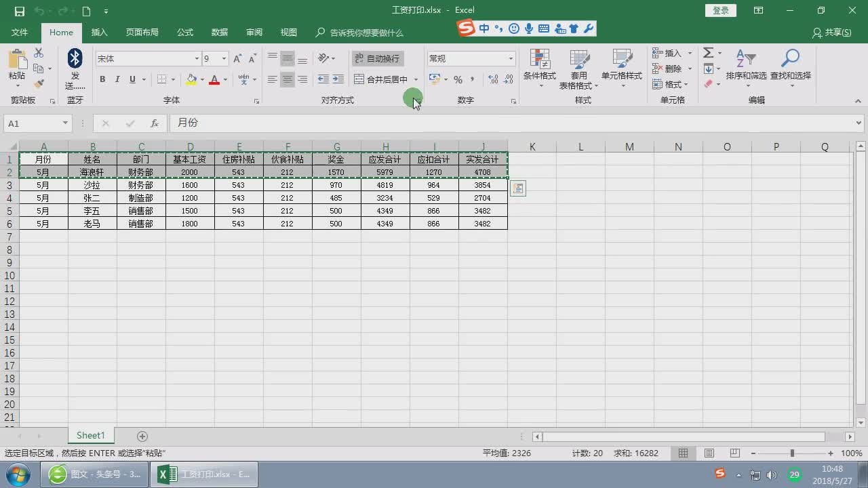The image size is (868, 488).
Task: Click 合并后居中 merge and center button
Action: coord(381,79)
